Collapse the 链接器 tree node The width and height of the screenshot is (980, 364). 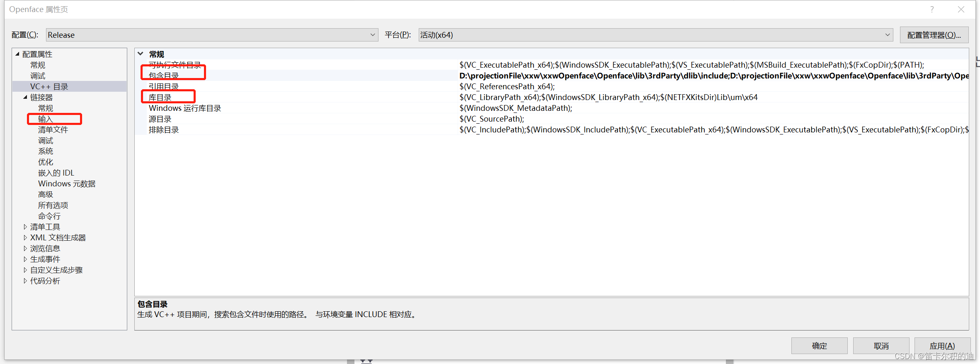(x=25, y=97)
